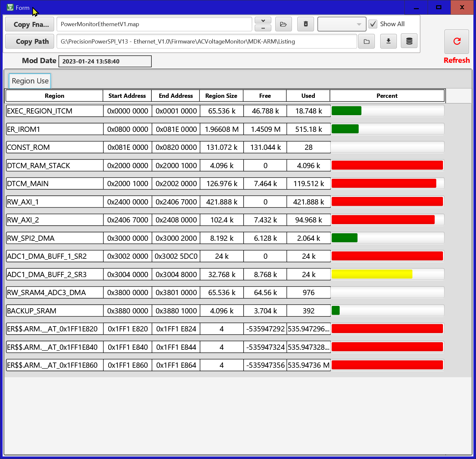Click free value 46.788 k

(x=265, y=111)
